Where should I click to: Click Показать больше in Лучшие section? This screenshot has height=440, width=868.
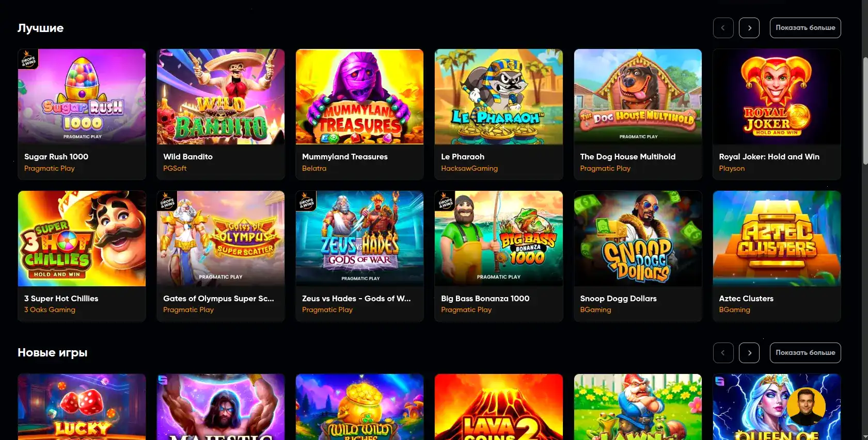805,28
